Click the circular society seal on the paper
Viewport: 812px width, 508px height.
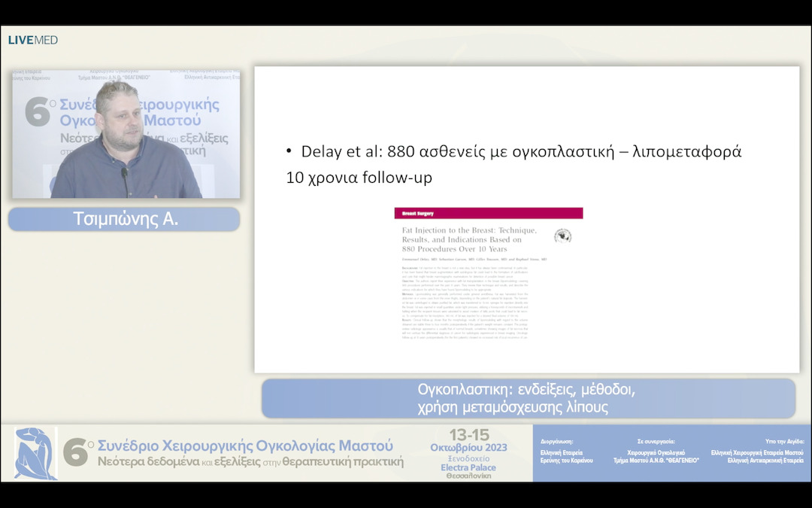pos(564,236)
